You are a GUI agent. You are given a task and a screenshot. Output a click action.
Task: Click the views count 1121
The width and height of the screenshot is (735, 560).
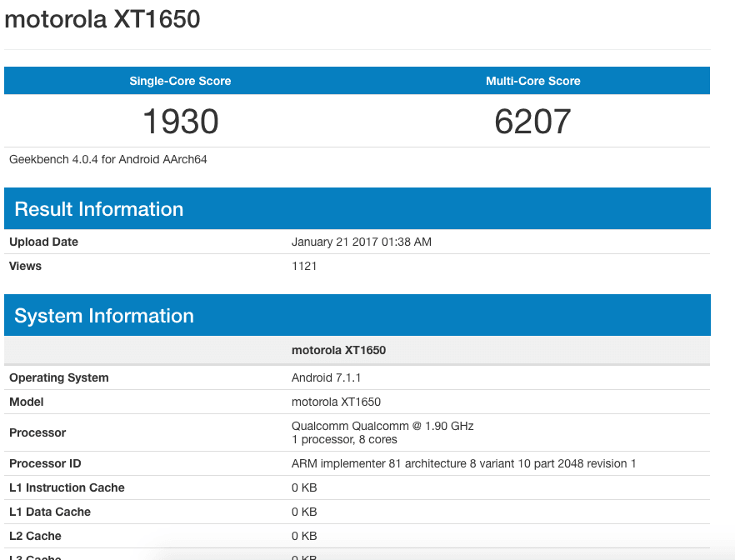point(304,266)
